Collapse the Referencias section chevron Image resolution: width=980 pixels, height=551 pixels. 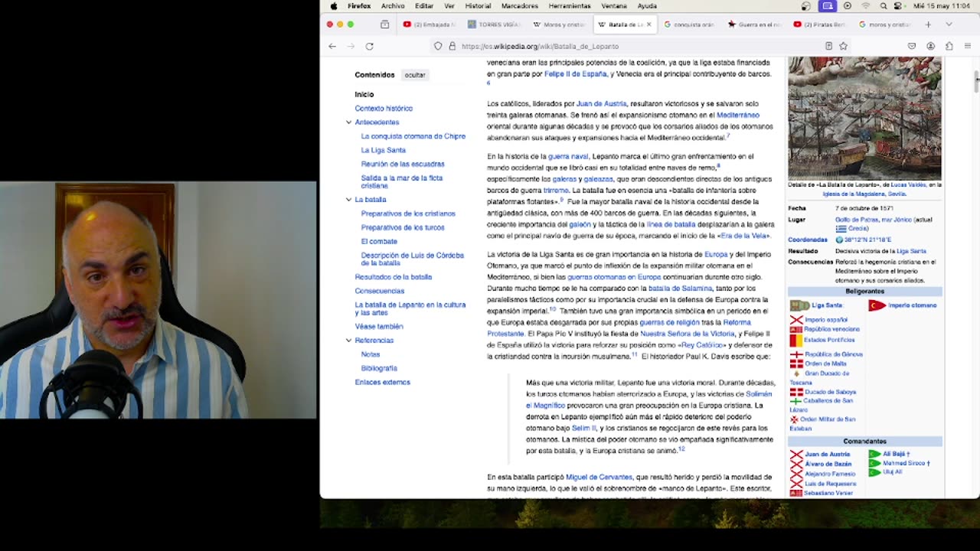click(348, 341)
